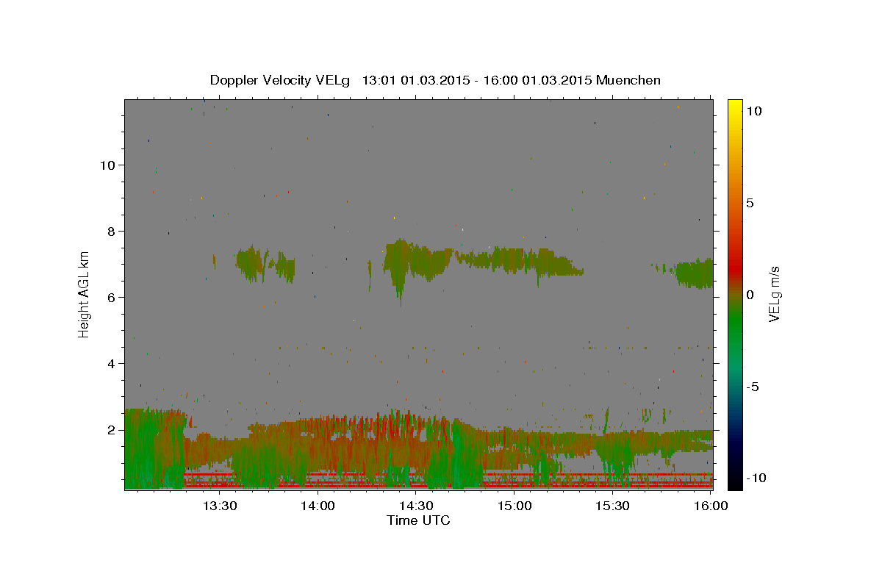Click the 15:30 time tick label

pos(612,506)
